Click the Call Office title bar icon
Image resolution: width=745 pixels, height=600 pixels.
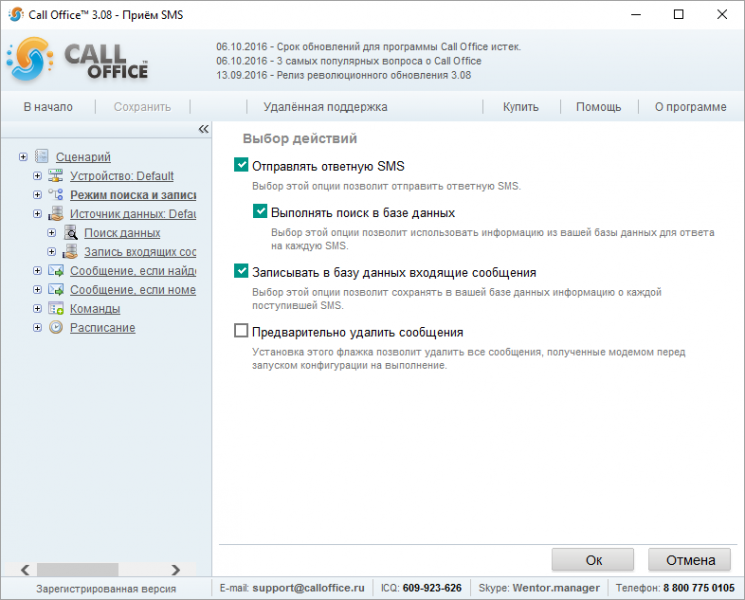coord(16,14)
